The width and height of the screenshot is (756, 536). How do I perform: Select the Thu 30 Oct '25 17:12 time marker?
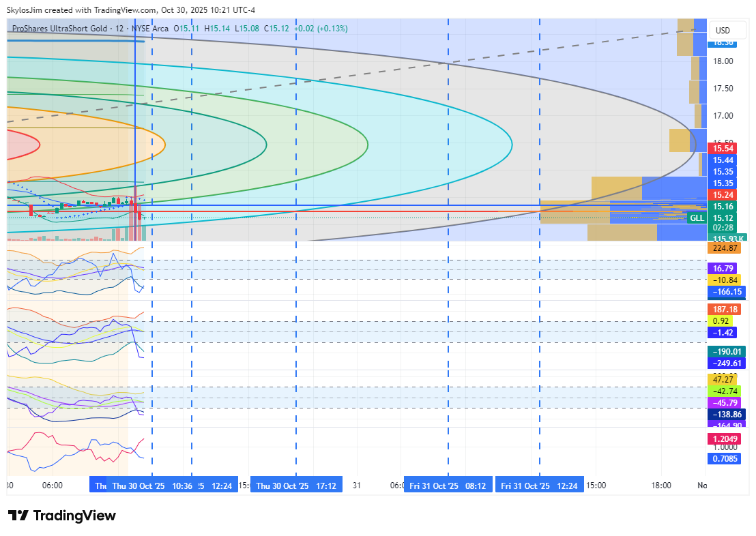click(295, 486)
